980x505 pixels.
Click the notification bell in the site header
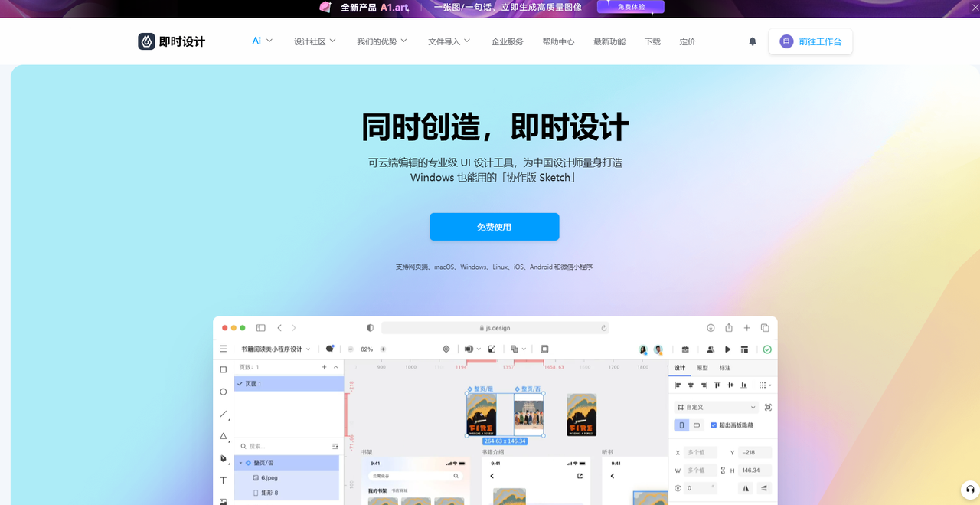coord(752,41)
